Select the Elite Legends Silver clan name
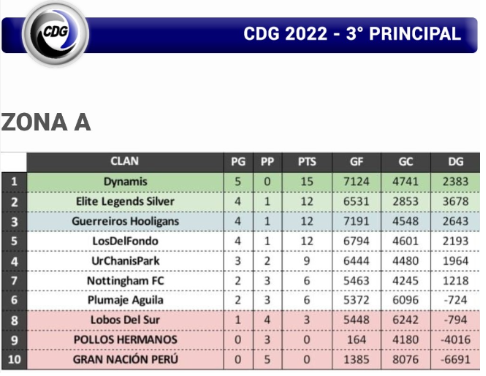The image size is (486, 376). 125,202
